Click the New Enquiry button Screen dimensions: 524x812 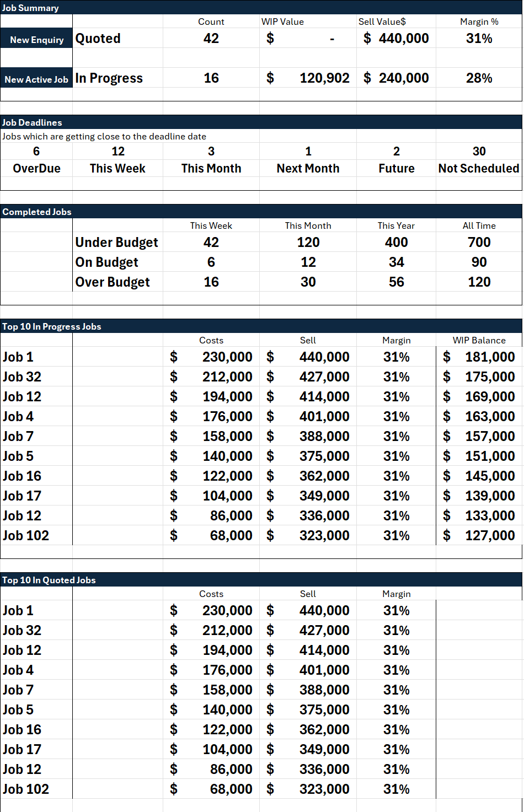coord(36,39)
